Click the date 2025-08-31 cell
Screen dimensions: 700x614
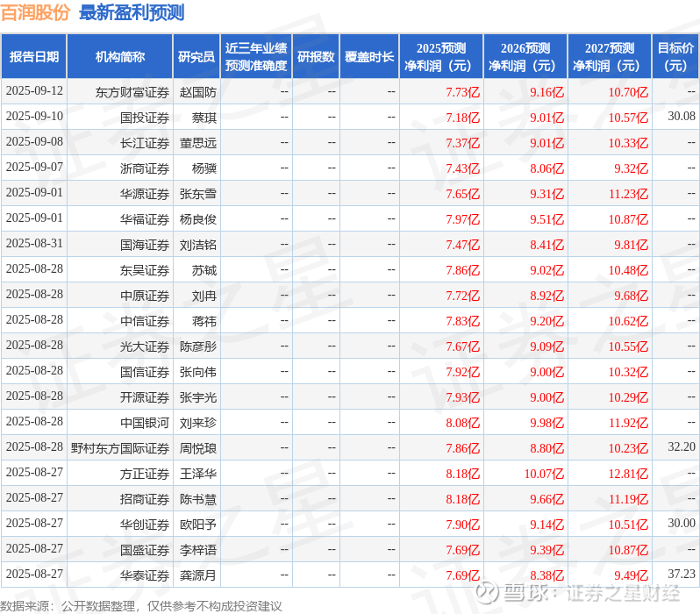tap(34, 243)
